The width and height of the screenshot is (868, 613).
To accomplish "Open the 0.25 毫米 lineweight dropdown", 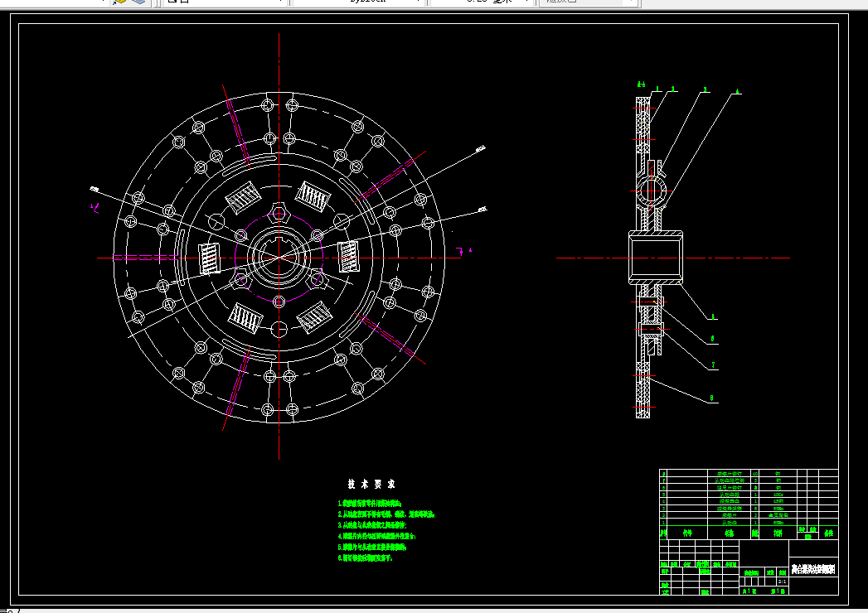I will [481, 2].
